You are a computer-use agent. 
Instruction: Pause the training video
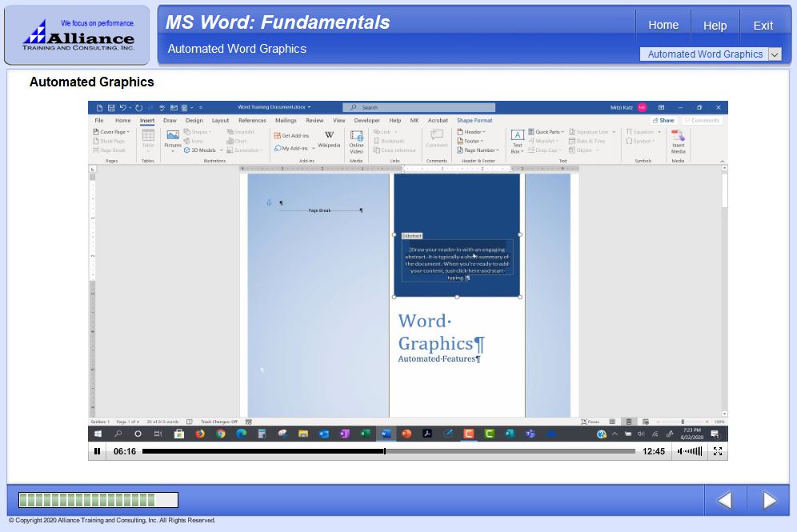point(98,451)
